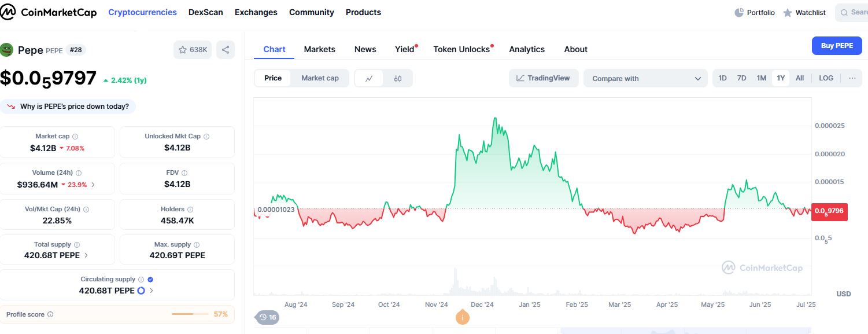The image size is (868, 334).
Task: Click the Circulating supply info icon
Action: coord(141,279)
